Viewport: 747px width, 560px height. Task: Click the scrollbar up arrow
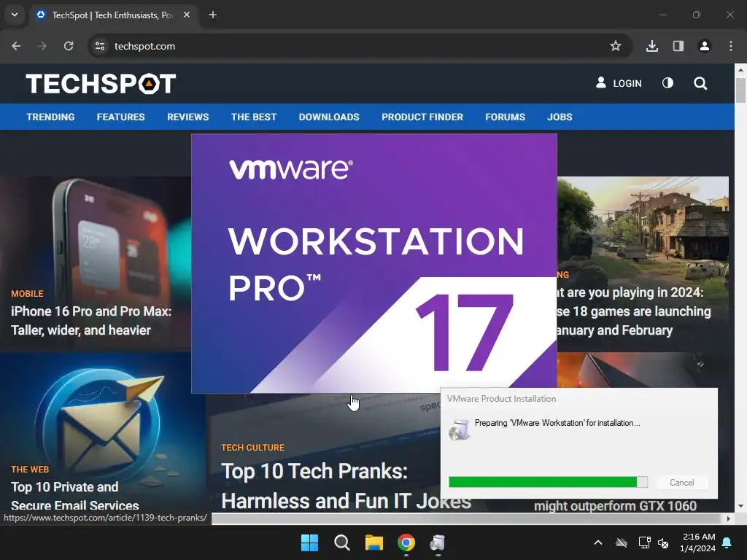coord(740,69)
